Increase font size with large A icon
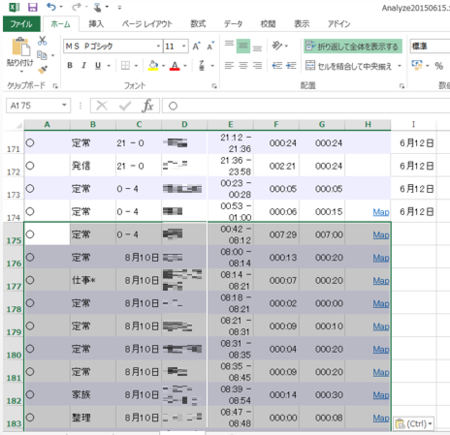This screenshot has height=435, width=450. tap(197, 46)
